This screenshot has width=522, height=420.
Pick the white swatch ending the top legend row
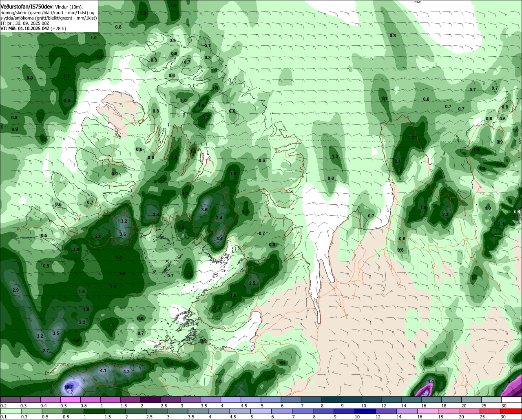point(512,400)
